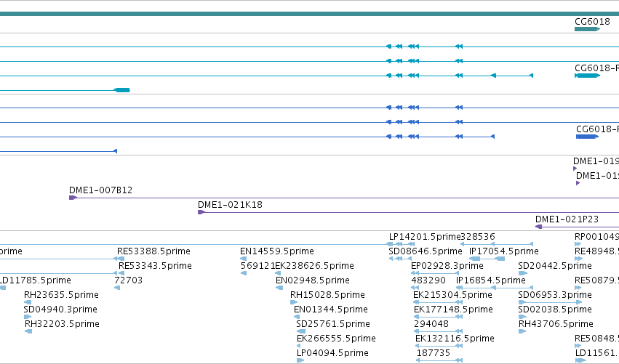This screenshot has width=619, height=364.
Task: Select the LP14201.5prime EST label
Action: 425,237
